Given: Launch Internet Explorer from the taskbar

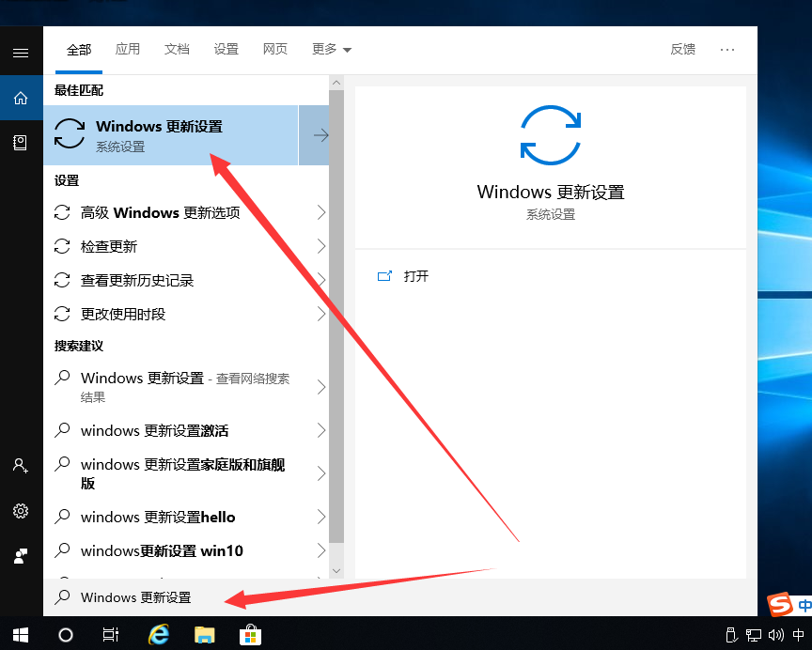Looking at the screenshot, I should coord(159,634).
